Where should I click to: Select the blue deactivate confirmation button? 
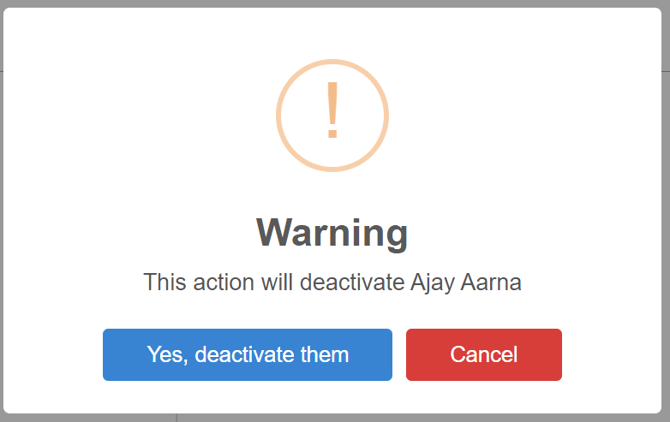247,354
